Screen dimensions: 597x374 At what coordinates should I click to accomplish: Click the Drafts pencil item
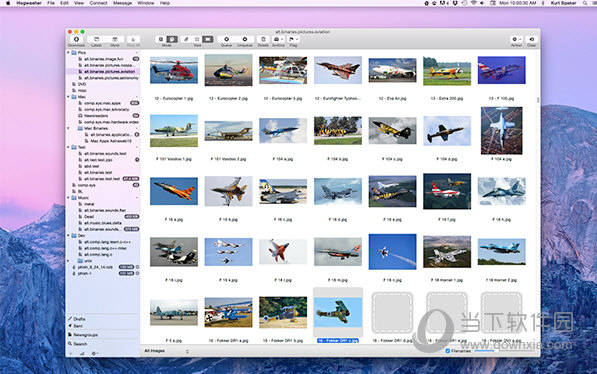[x=77, y=319]
